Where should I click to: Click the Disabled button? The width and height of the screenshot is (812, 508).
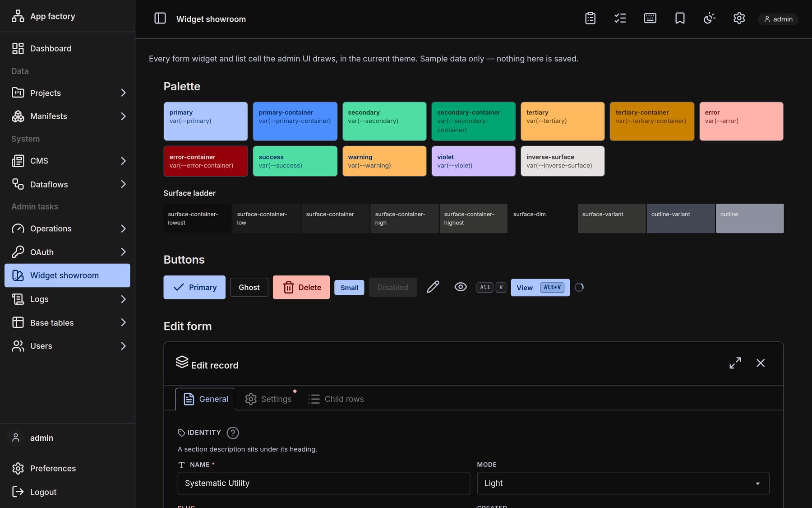[393, 287]
